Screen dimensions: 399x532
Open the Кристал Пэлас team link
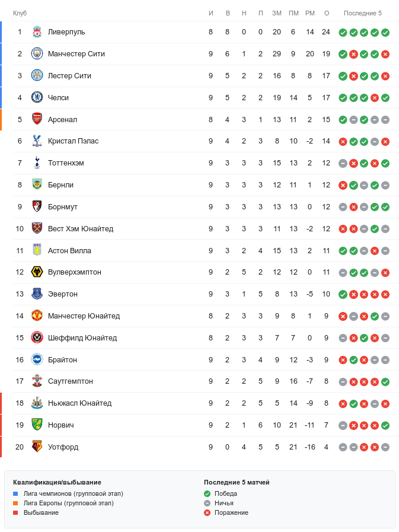73,141
